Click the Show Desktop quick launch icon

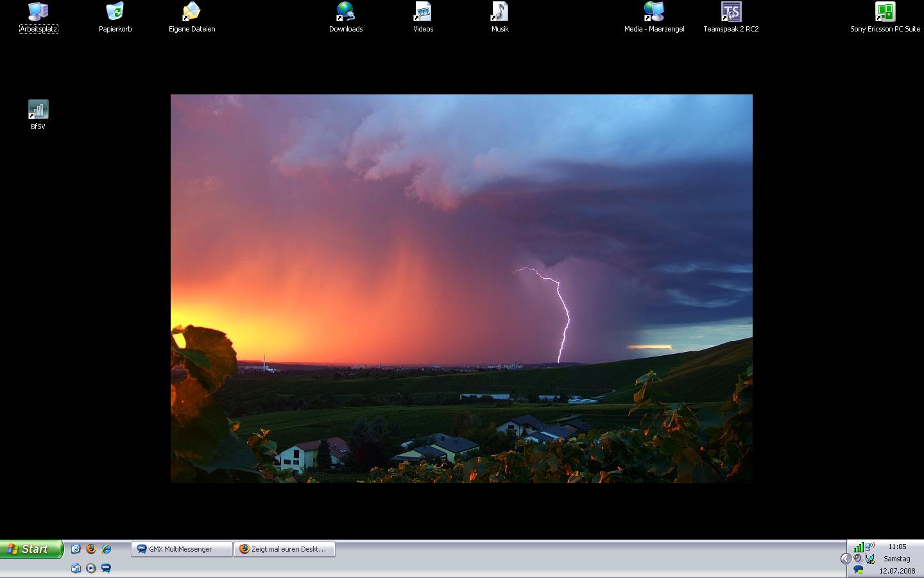(x=76, y=549)
